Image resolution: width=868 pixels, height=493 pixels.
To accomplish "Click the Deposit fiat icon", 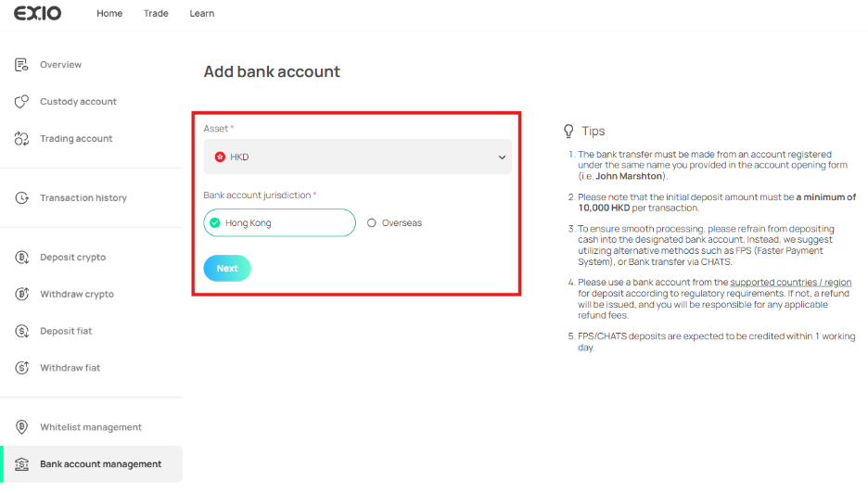I will tap(21, 332).
